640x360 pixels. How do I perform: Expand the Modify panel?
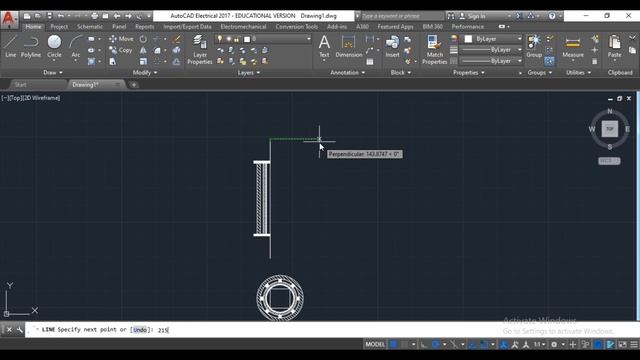(145, 73)
